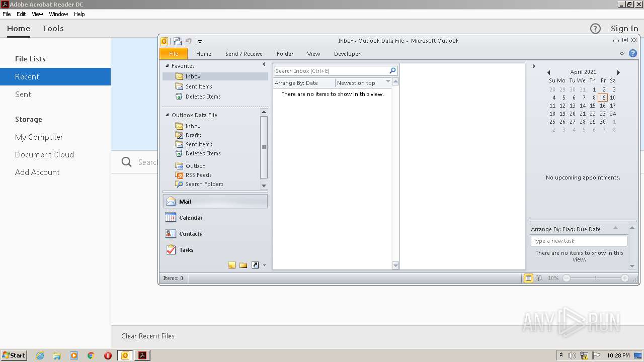Image resolution: width=644 pixels, height=362 pixels.
Task: Open the File tab in Outlook
Action: [174, 54]
